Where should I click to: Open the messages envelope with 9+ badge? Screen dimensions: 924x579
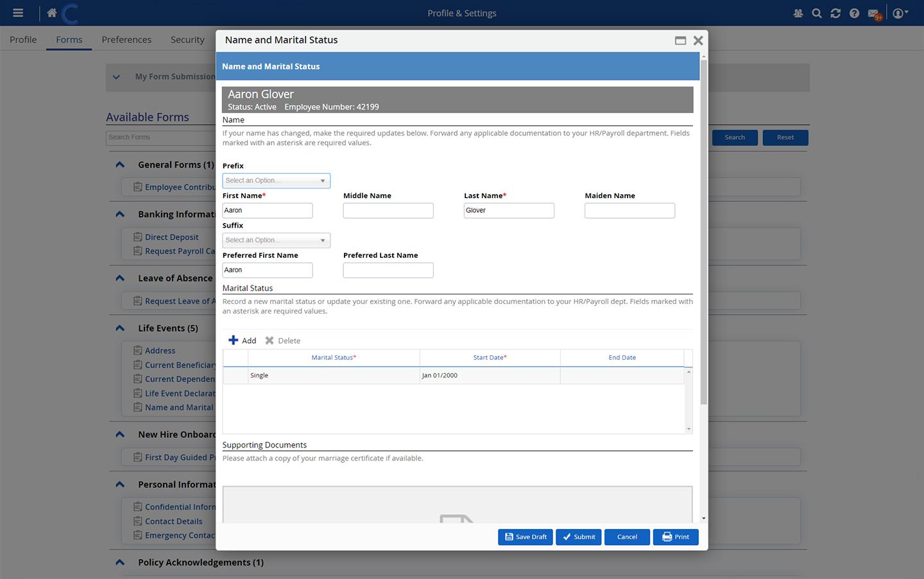pos(873,13)
